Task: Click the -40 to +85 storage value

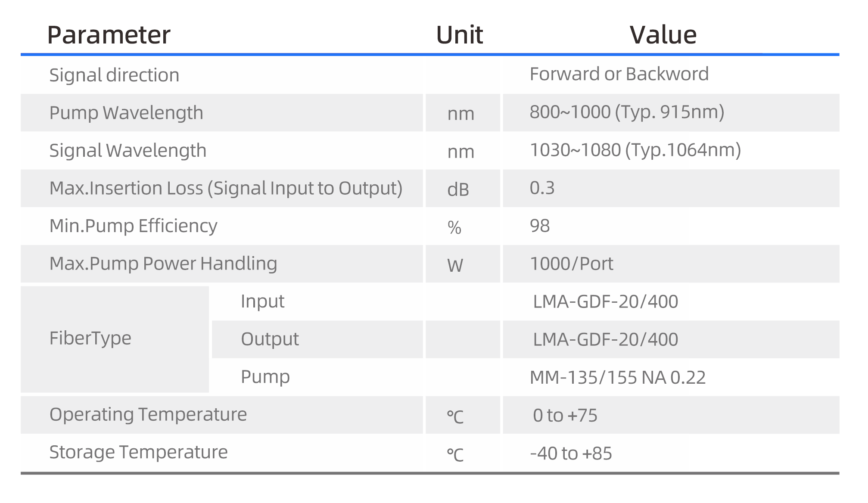Action: pos(571,453)
